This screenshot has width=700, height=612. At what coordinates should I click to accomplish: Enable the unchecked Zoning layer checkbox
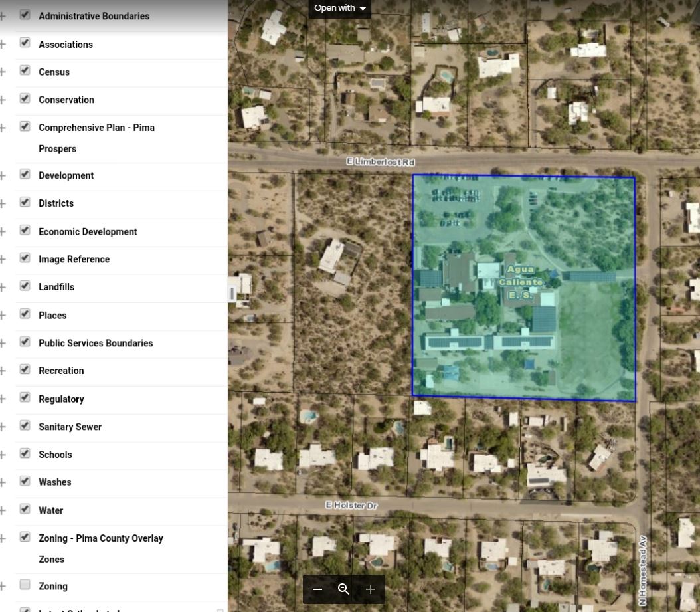click(x=25, y=585)
